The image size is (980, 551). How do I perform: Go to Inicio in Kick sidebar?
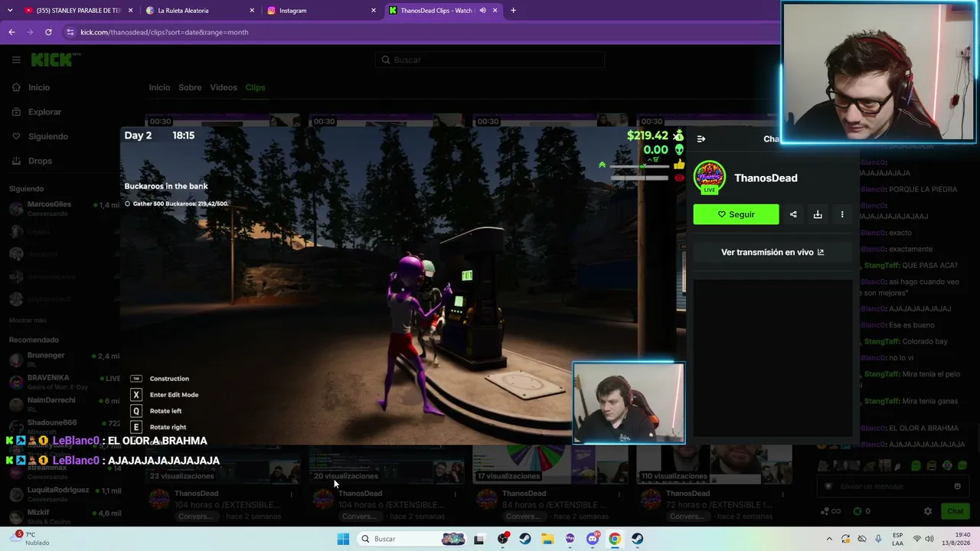pyautogui.click(x=32, y=87)
